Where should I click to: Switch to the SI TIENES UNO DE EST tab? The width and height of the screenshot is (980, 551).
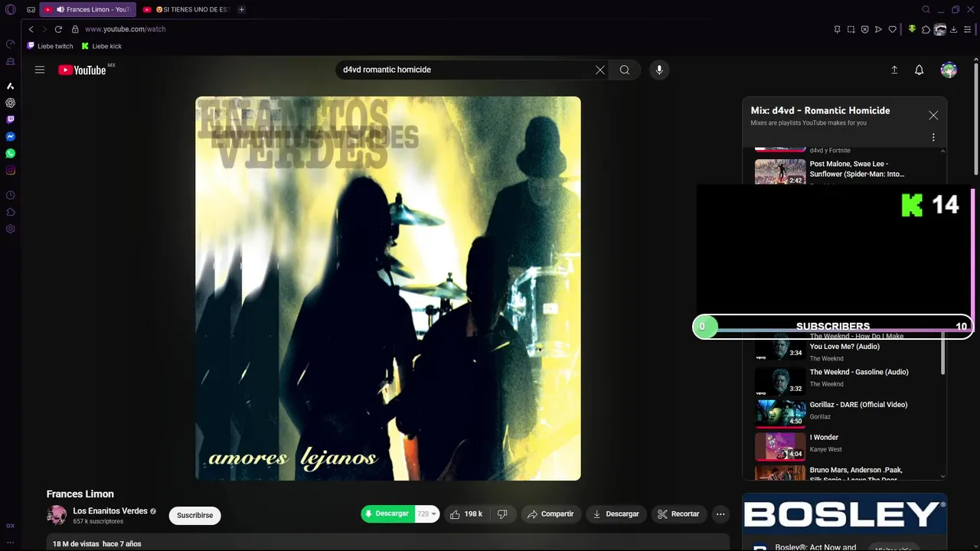coord(187,9)
